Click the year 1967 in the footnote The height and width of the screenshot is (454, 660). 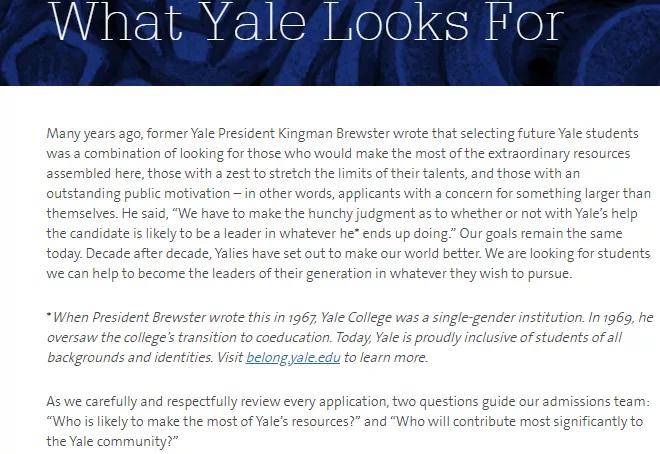305,317
